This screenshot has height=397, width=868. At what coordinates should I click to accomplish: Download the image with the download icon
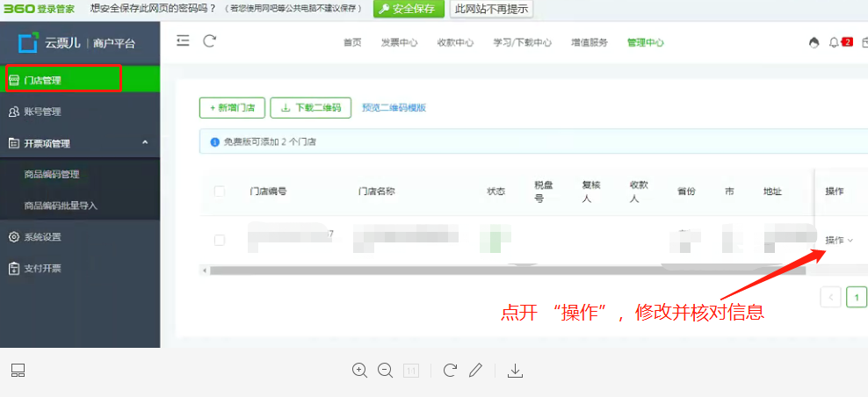pos(516,371)
